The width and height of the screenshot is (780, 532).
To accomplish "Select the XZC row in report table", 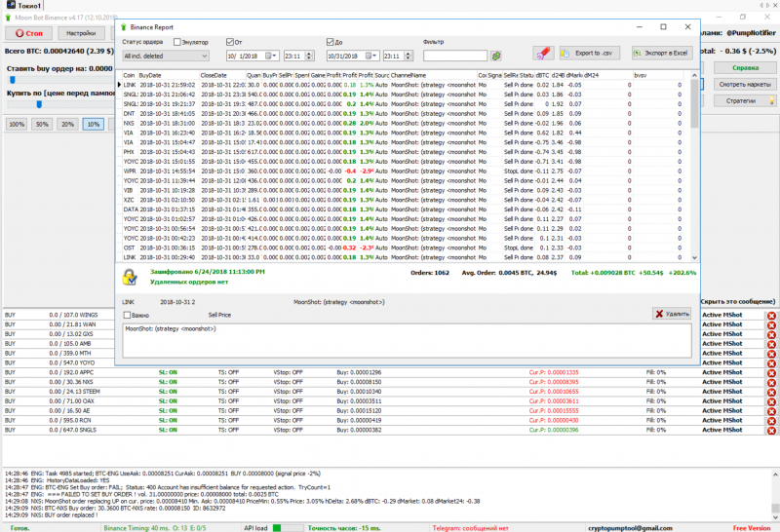I will pyautogui.click(x=401, y=200).
